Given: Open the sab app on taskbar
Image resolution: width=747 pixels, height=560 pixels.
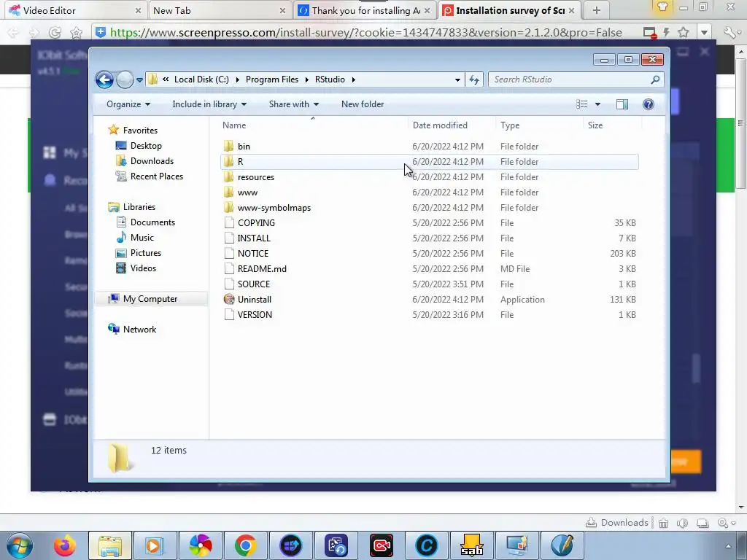Looking at the screenshot, I should click(x=472, y=545).
